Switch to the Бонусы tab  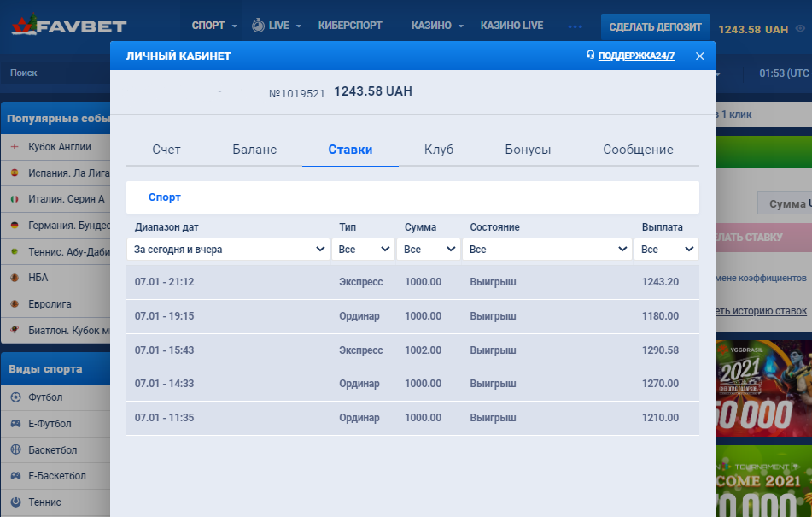tap(528, 150)
